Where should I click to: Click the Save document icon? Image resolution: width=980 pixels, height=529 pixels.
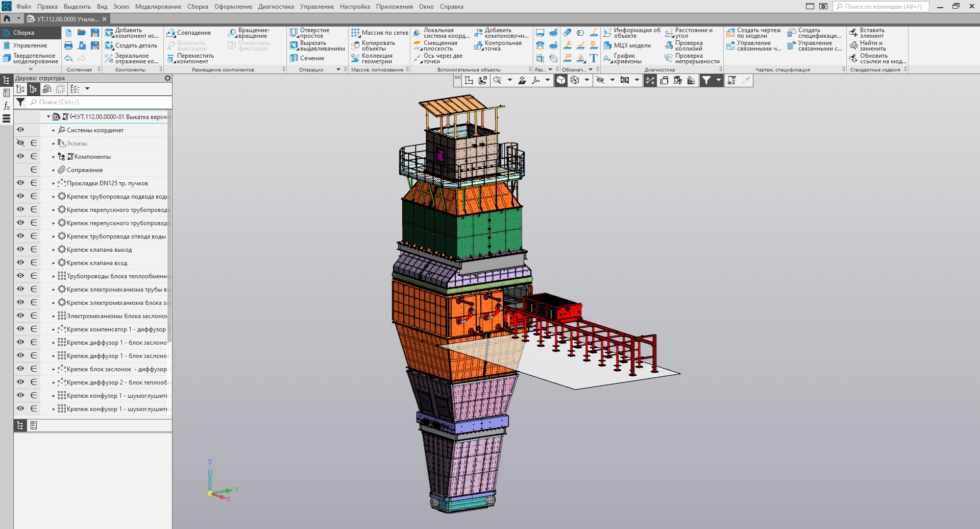click(95, 33)
